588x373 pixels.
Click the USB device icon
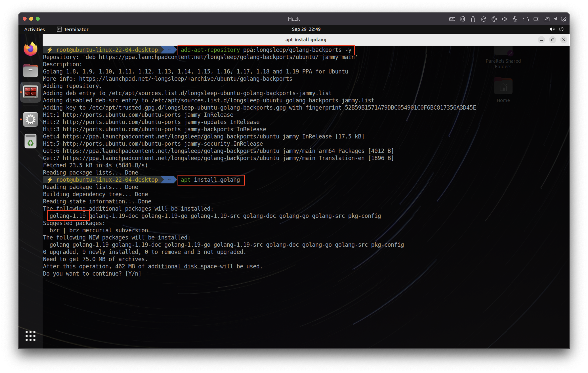[473, 19]
